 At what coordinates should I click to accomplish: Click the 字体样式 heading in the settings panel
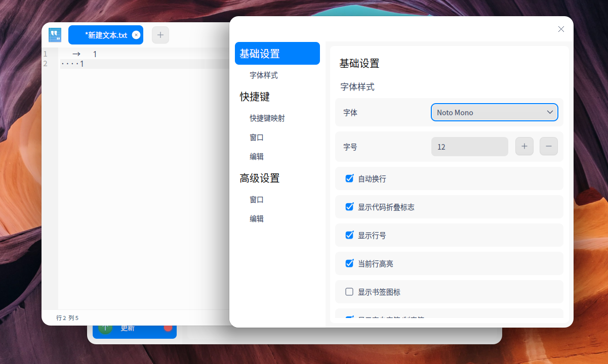pyautogui.click(x=357, y=87)
